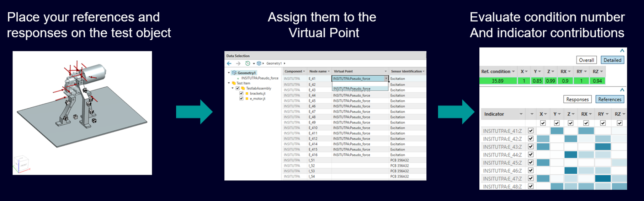Viewport: 644px width, 201px height.
Task: Open the Sensor Identification column filter
Action: click(x=424, y=71)
